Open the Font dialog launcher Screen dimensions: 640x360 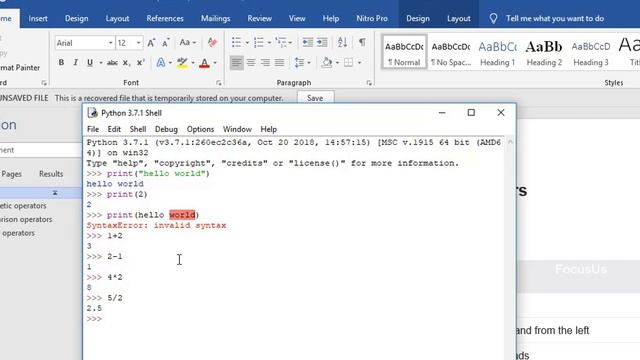pos(218,83)
